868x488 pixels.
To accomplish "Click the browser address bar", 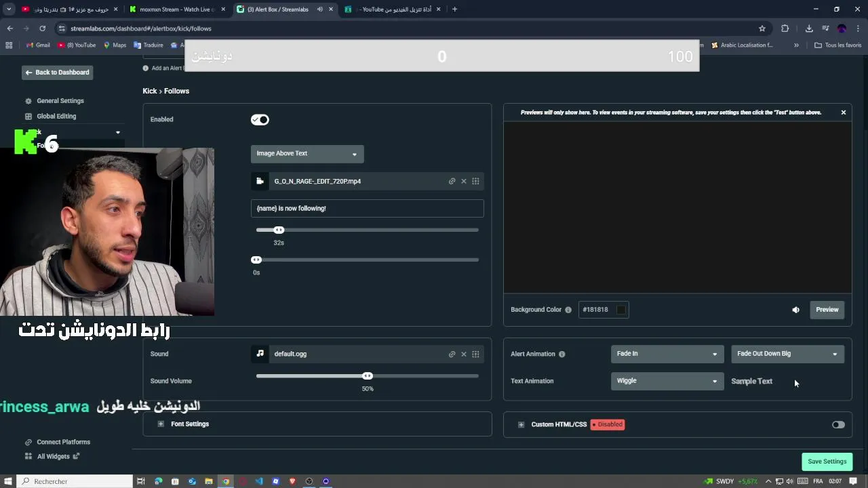I will coord(407,28).
